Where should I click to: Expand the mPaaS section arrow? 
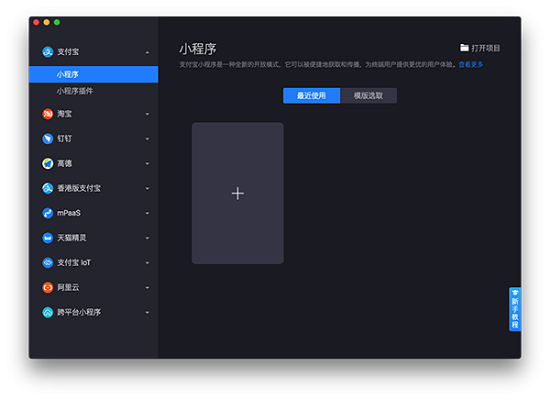click(147, 213)
